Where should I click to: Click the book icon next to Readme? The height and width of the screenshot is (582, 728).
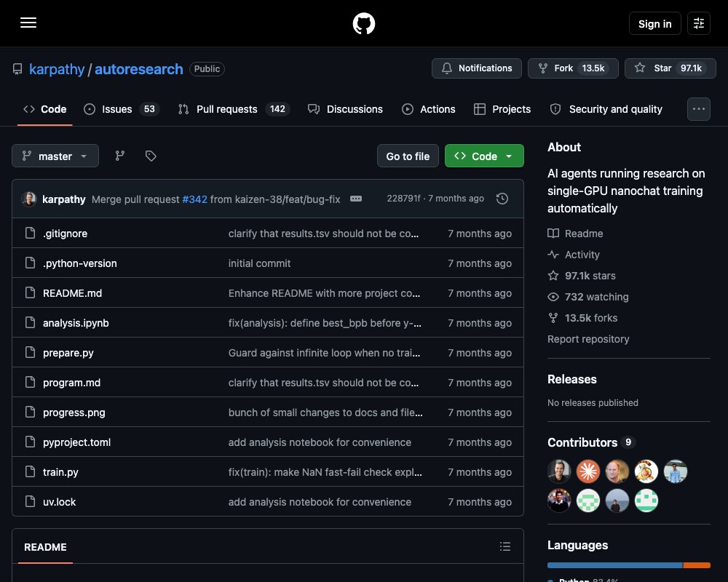[553, 234]
